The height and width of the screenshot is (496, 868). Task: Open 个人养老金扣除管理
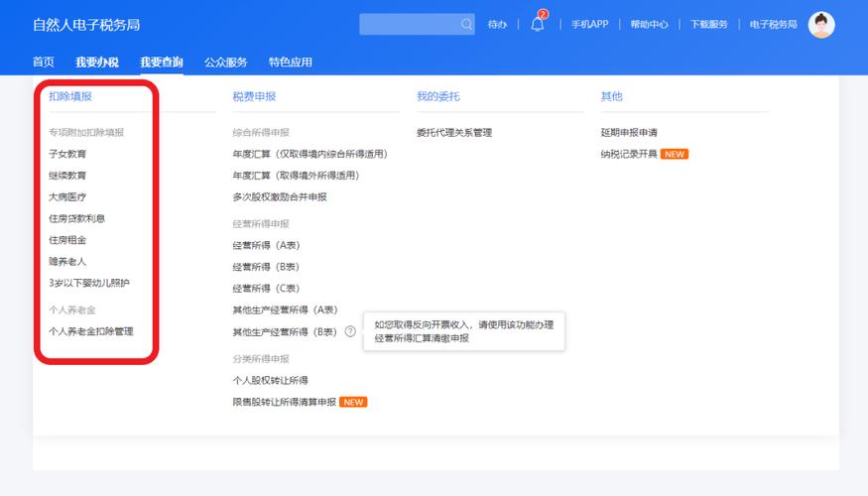point(91,331)
